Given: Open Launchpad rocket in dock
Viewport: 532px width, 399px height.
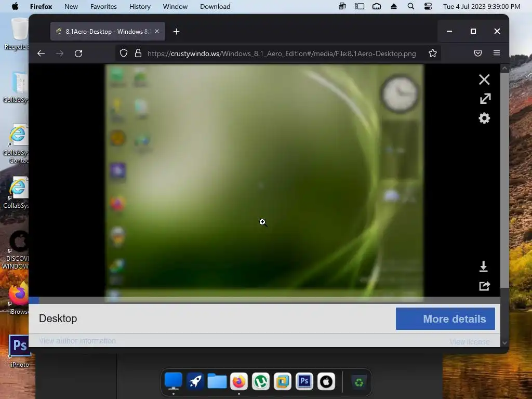Looking at the screenshot, I should [x=195, y=381].
